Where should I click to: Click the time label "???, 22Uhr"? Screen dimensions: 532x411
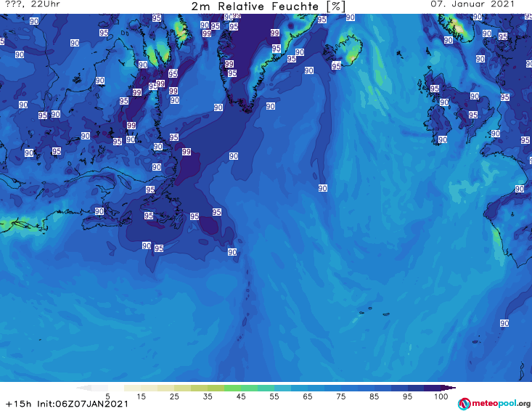33,4
